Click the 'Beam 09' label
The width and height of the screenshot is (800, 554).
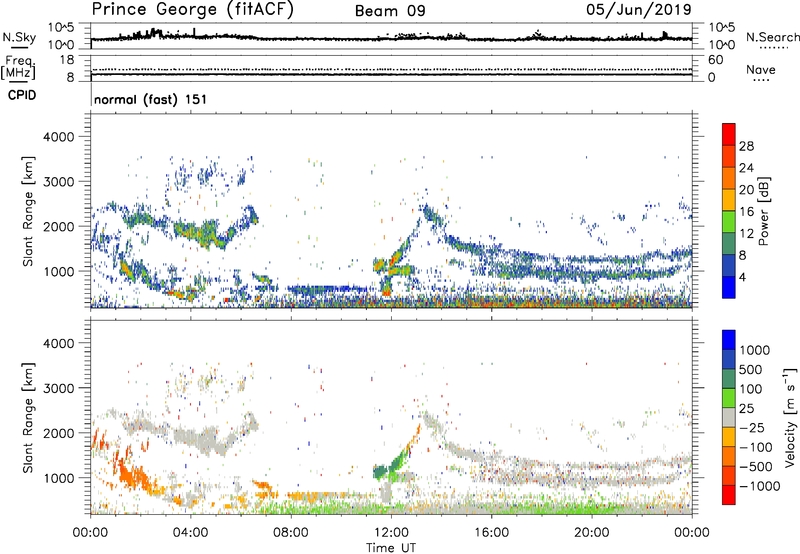[390, 11]
